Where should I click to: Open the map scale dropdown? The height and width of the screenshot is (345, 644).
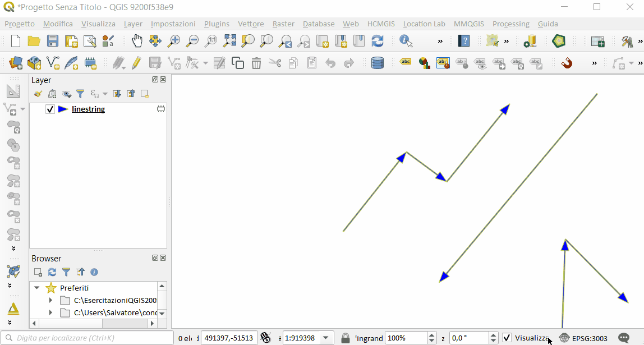(325, 338)
